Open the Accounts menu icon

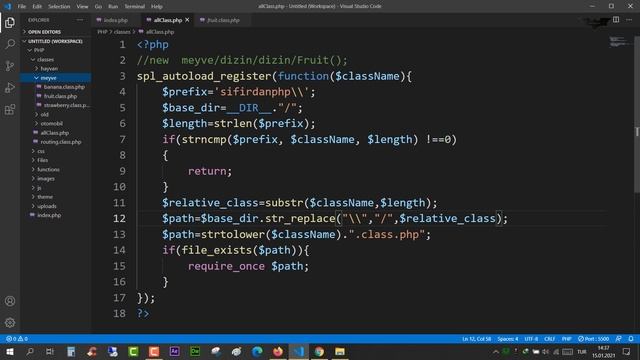pos(10,301)
